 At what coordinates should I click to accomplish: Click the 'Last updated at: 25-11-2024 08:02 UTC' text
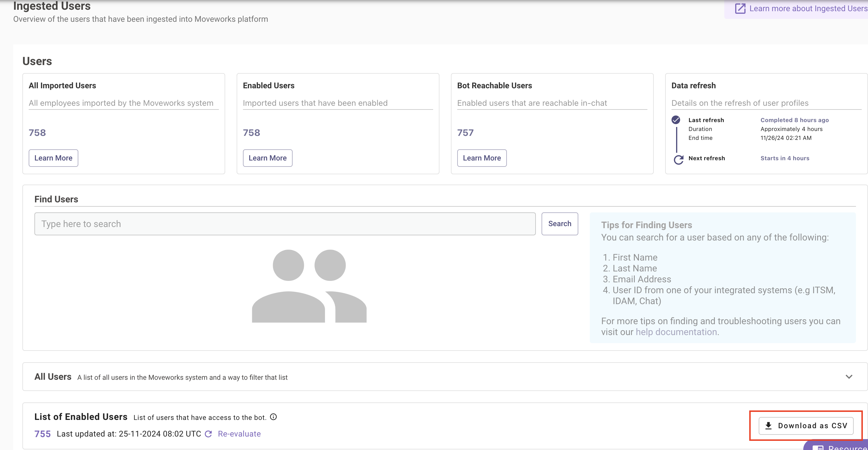click(129, 434)
